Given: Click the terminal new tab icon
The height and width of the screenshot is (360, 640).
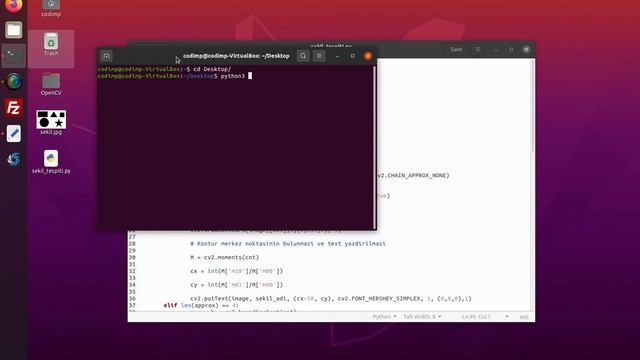Looking at the screenshot, I should coord(107,56).
